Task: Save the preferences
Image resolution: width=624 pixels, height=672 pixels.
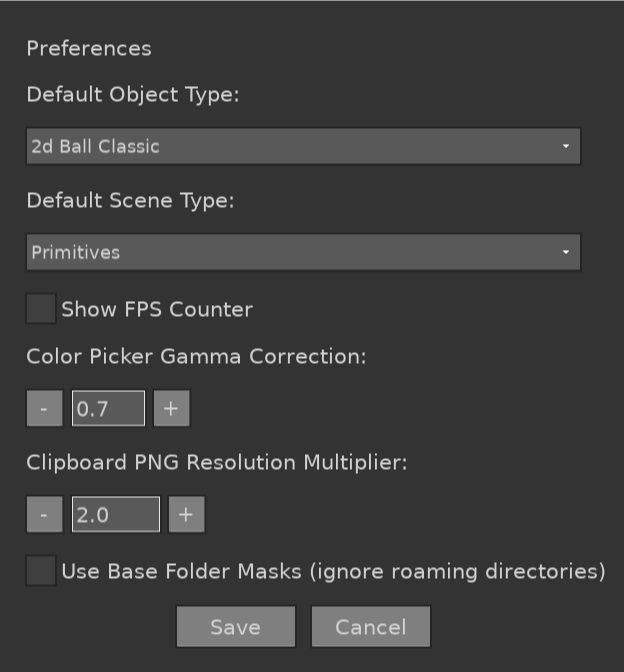Action: tap(236, 627)
